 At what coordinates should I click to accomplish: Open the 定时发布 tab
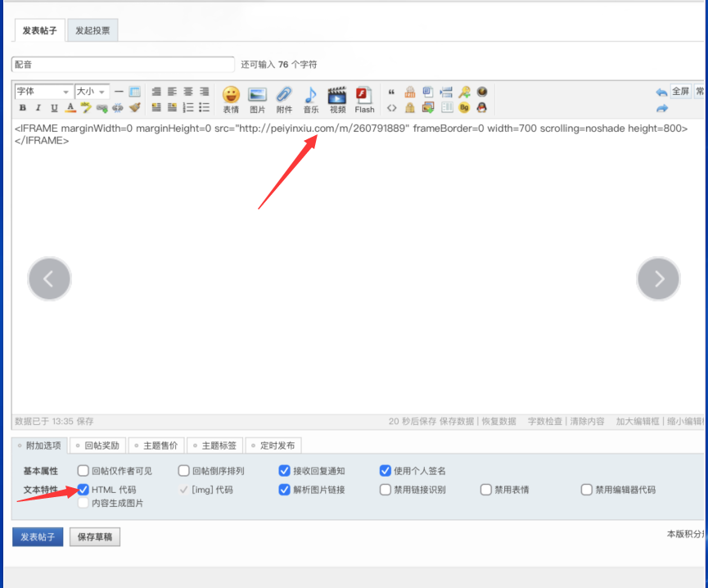coord(274,446)
